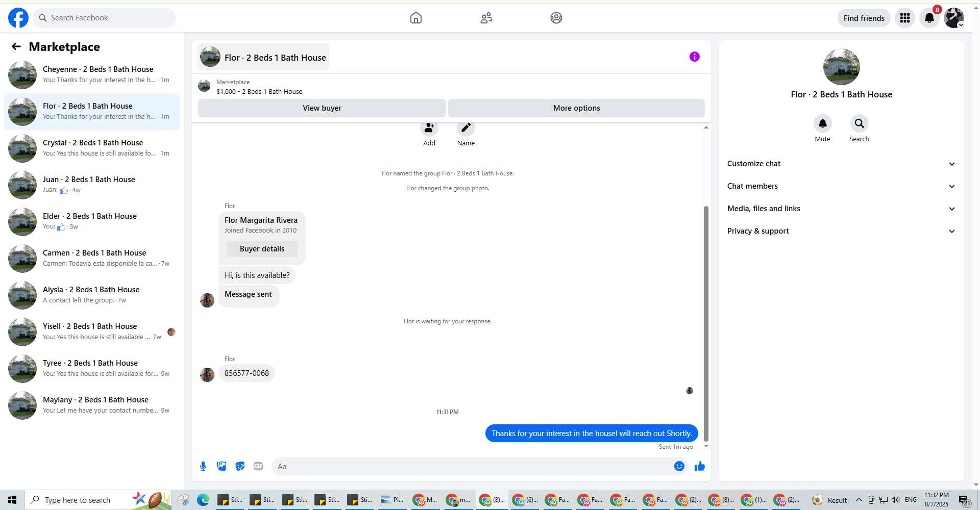The height and width of the screenshot is (510, 980).
Task: Expand Chat members section
Action: point(841,186)
